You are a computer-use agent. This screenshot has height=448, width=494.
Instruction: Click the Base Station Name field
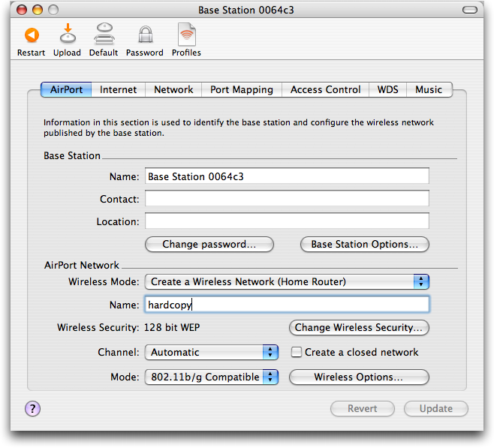pyautogui.click(x=287, y=176)
